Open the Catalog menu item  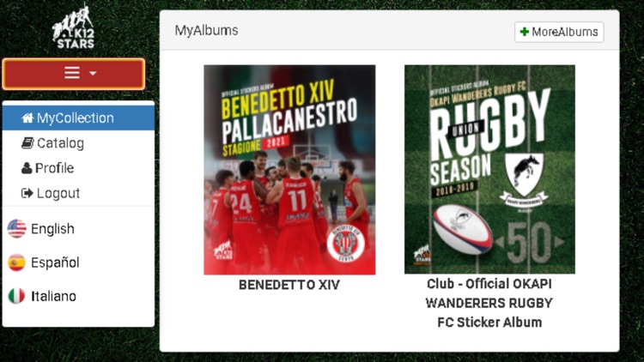click(78, 143)
